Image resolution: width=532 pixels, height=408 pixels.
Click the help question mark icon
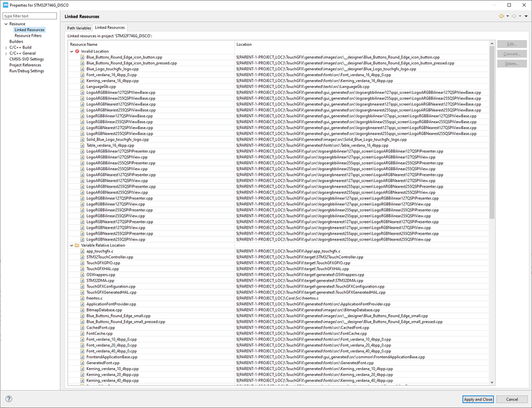[9, 399]
